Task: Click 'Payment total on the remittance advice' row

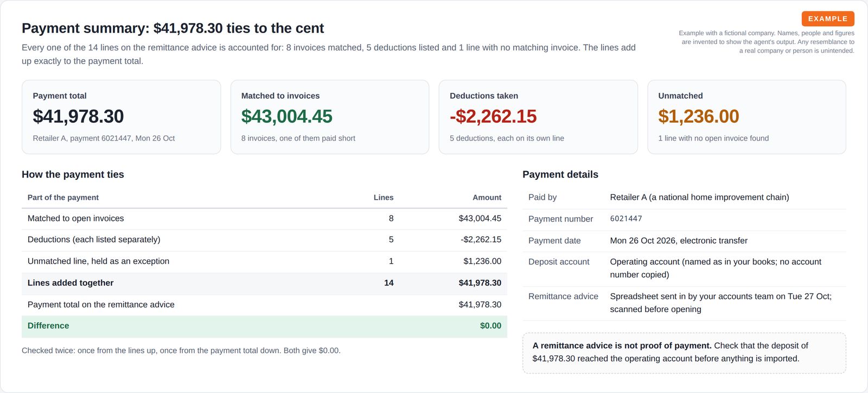Action: [264, 305]
